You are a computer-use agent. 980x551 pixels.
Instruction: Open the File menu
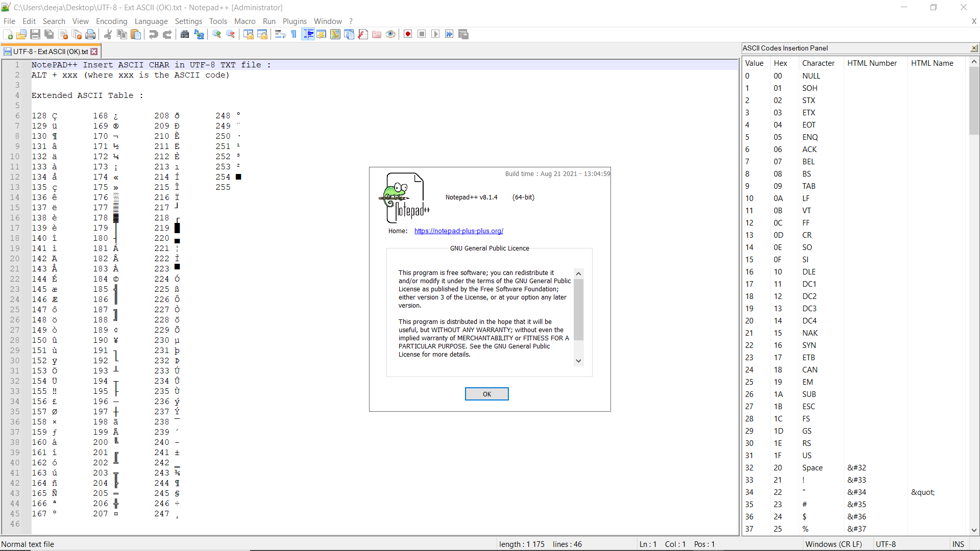coord(9,21)
